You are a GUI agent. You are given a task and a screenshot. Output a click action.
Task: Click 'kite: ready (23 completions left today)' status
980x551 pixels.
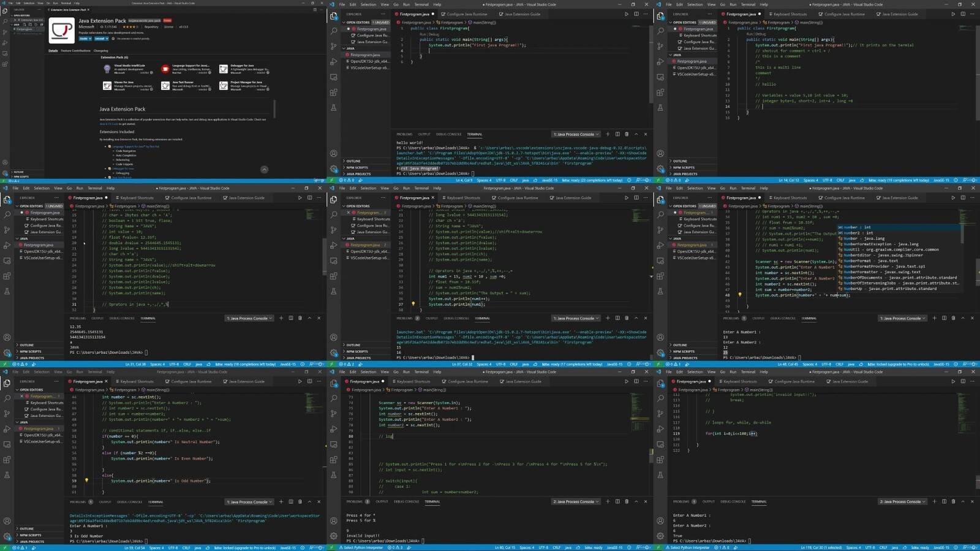tap(592, 180)
